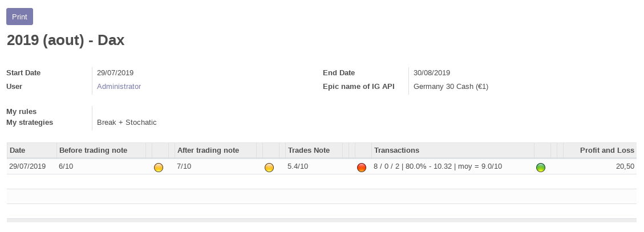This screenshot has width=644, height=232.
Task: Sort by Before trading note column
Action: point(93,150)
